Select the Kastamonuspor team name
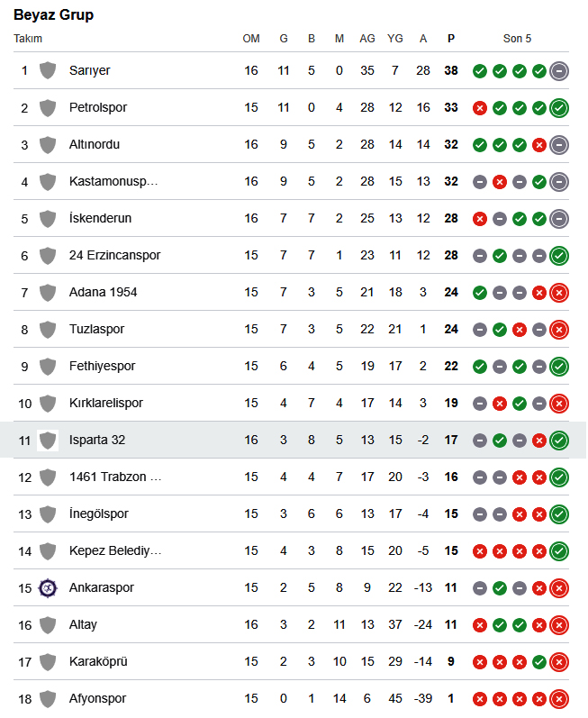588x718 pixels. click(113, 181)
